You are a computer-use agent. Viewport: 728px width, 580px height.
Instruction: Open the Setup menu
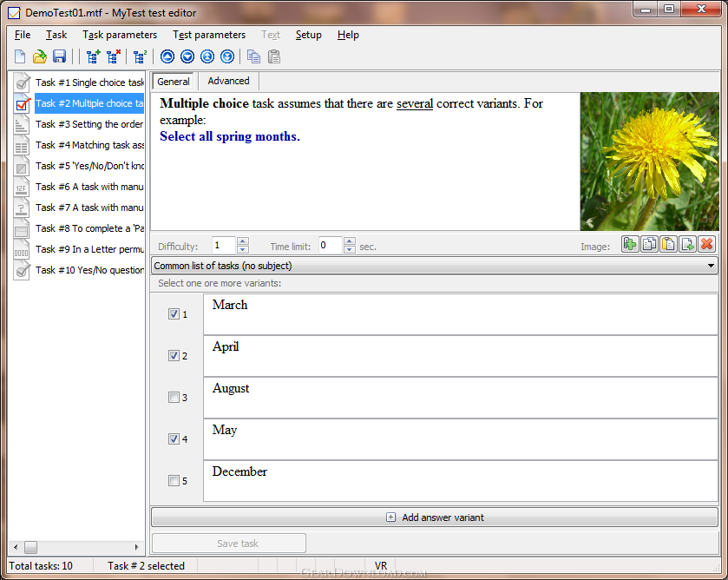tap(308, 35)
